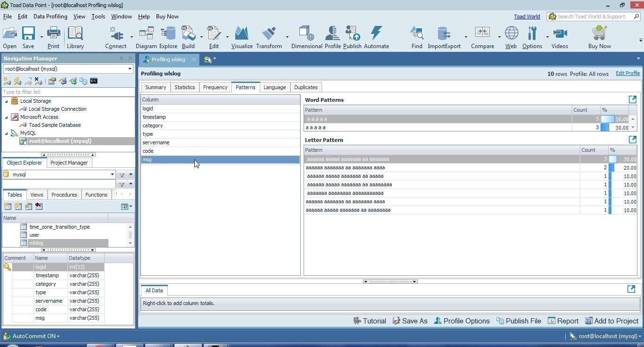Switch to the Summary tab
Screen dimensions: 644x347
pyautogui.click(x=156, y=87)
